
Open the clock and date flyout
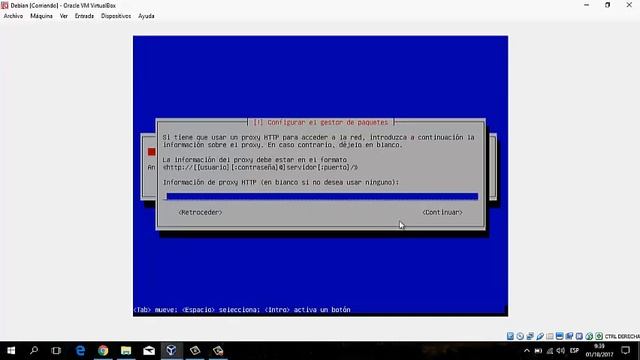[x=599, y=350]
